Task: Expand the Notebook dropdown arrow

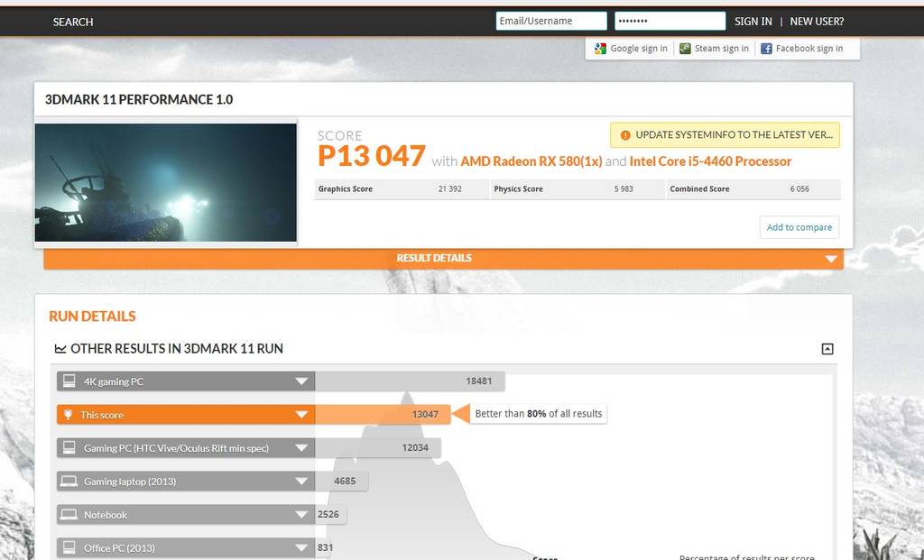Action: coord(301,515)
